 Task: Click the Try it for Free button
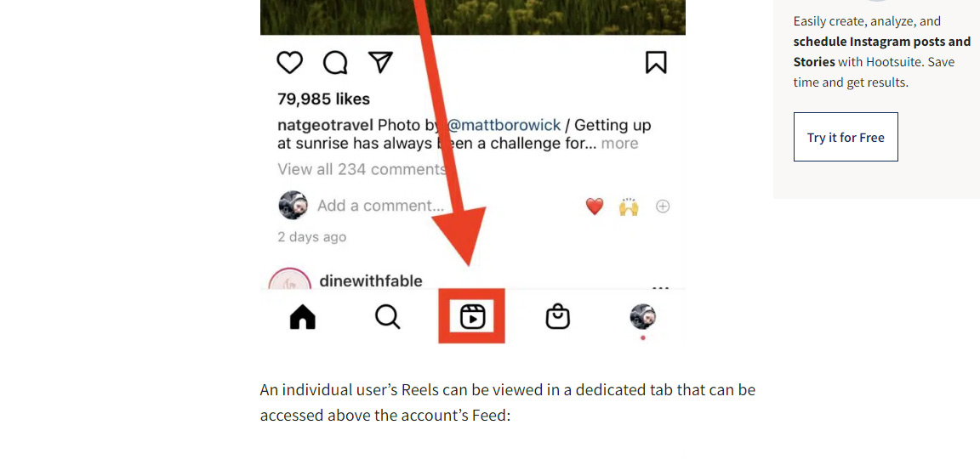(x=846, y=137)
